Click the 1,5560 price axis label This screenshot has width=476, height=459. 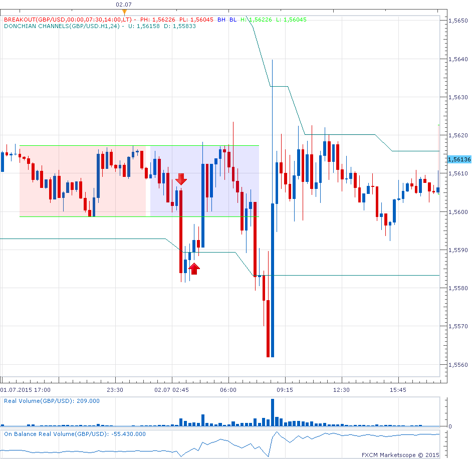click(x=458, y=365)
